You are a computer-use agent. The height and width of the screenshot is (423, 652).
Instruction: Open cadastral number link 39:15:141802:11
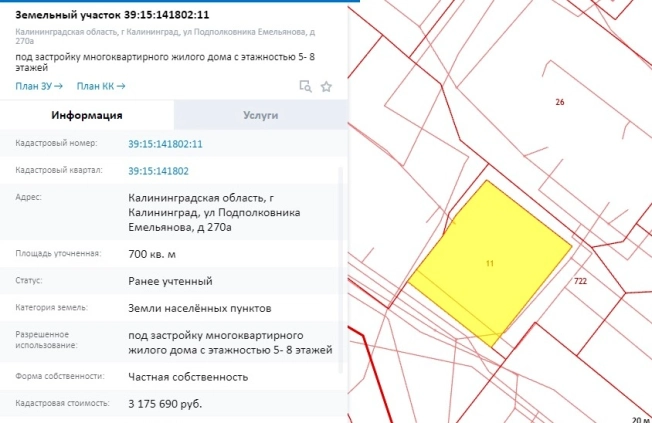click(165, 144)
